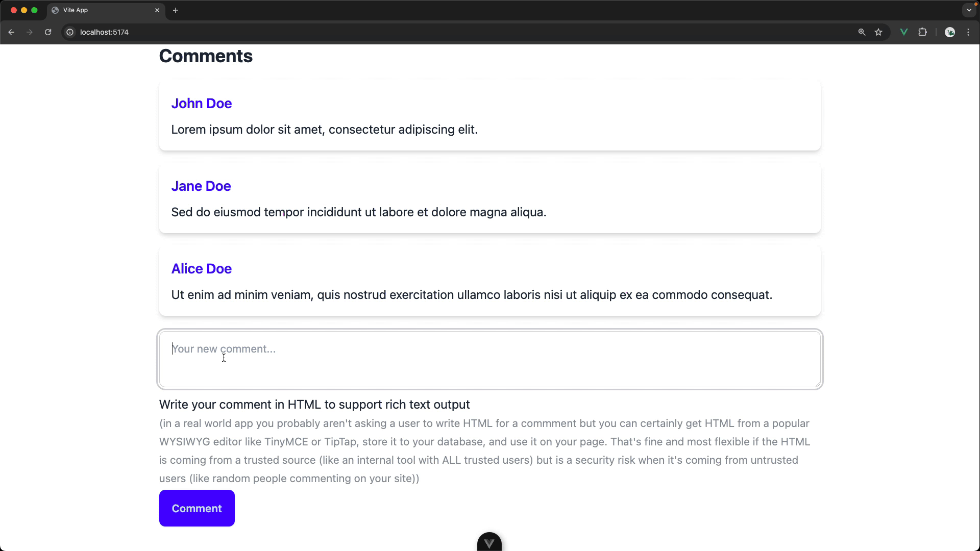The height and width of the screenshot is (551, 980).
Task: Open Chrome's three-dot menu
Action: tap(968, 32)
